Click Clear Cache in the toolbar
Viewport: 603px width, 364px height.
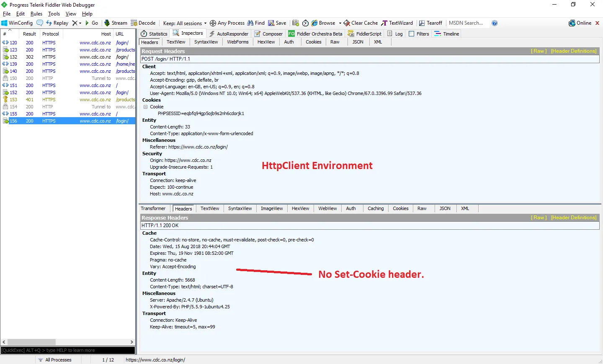[361, 23]
